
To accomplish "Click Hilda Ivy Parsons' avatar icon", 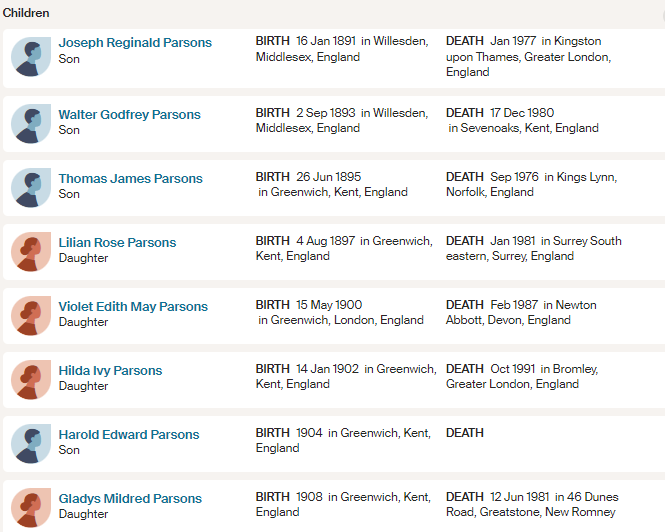I will pyautogui.click(x=31, y=380).
